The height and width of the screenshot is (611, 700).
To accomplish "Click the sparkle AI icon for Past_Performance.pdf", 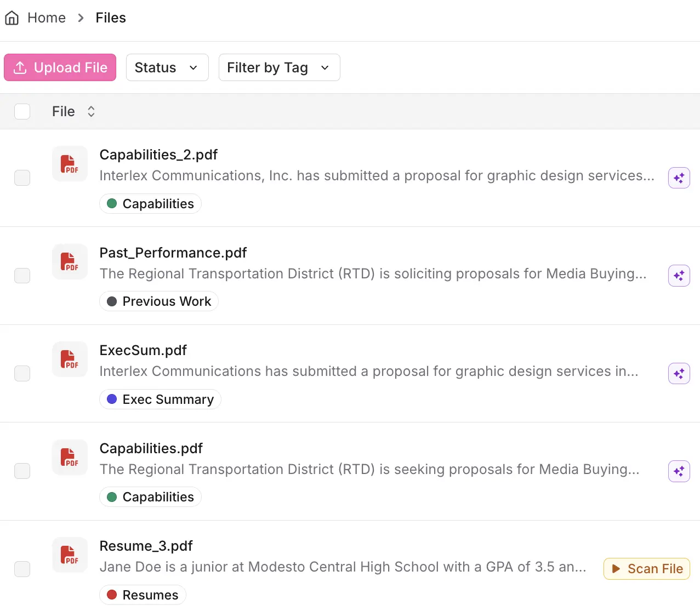I will 679,276.
